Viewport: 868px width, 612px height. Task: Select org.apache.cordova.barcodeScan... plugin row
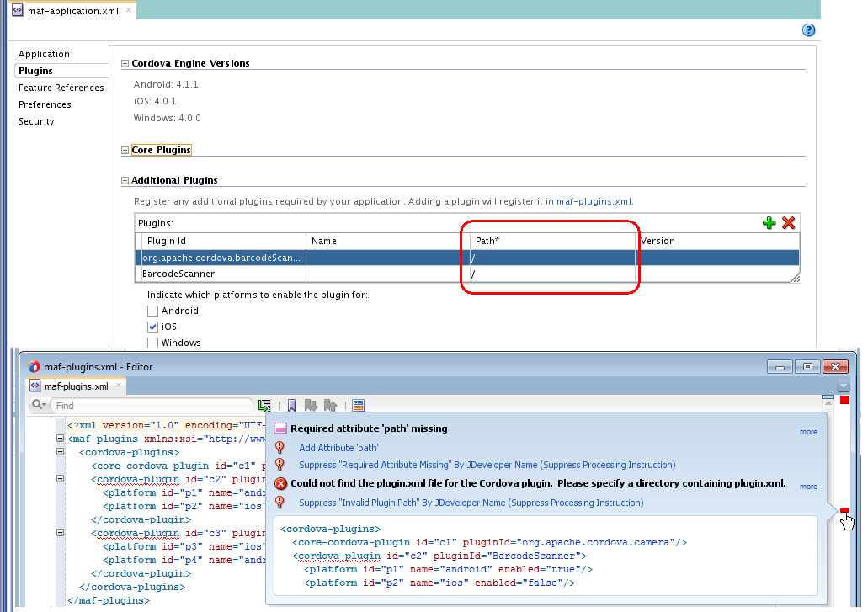coord(466,258)
